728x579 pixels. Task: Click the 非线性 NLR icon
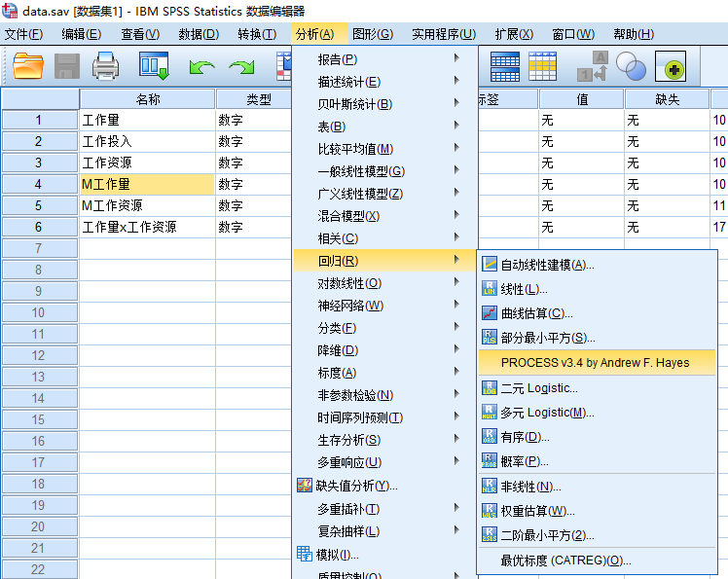[490, 487]
